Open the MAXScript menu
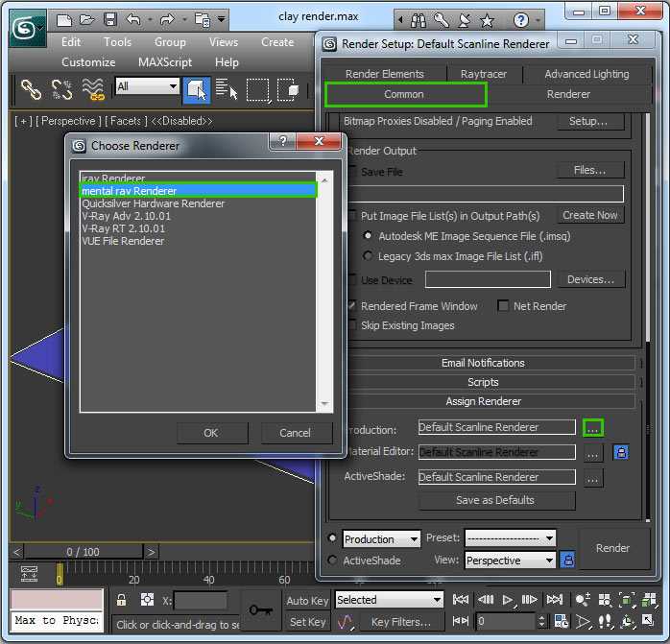Image resolution: width=670 pixels, height=644 pixels. tap(165, 62)
